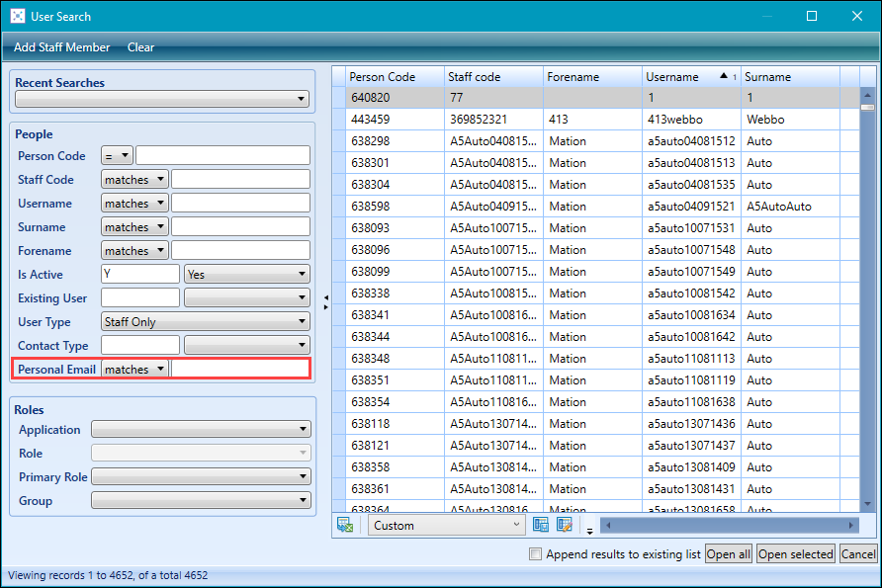Screen dimensions: 882x588
Task: Open Person Code operator dropdown
Action: point(117,156)
